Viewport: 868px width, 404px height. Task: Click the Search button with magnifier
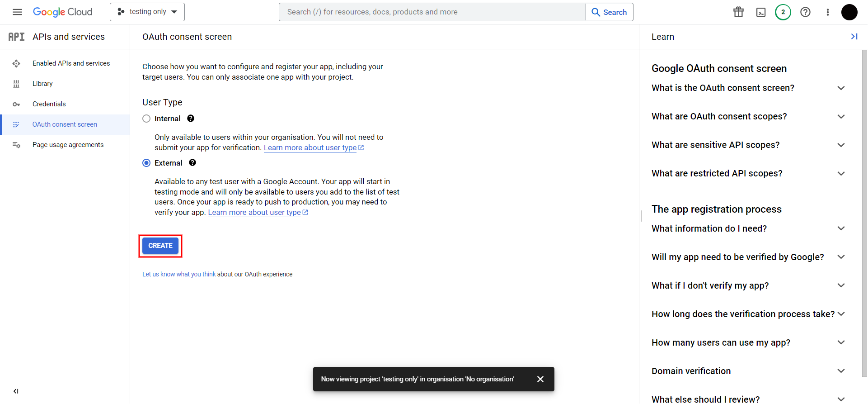(610, 12)
